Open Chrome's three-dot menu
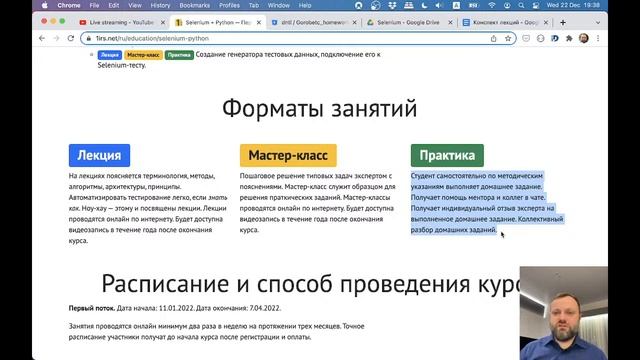 pos(598,38)
